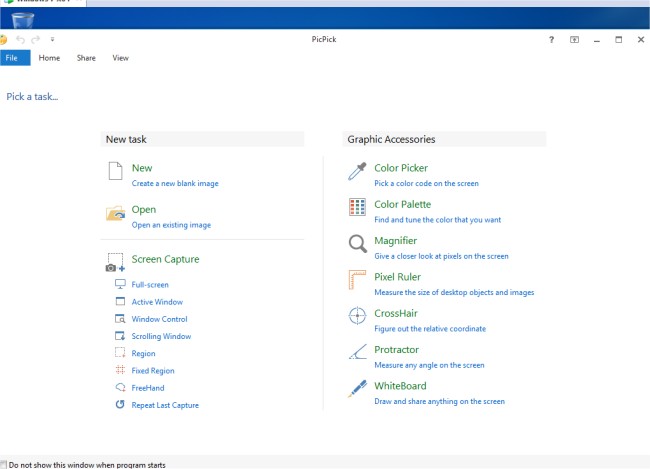Launch the Pixel Ruler link
This screenshot has height=469, width=650.
coord(398,277)
